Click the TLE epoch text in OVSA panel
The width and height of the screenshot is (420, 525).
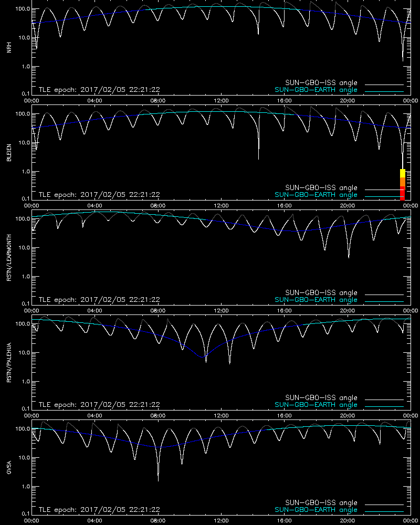pyautogui.click(x=99, y=510)
